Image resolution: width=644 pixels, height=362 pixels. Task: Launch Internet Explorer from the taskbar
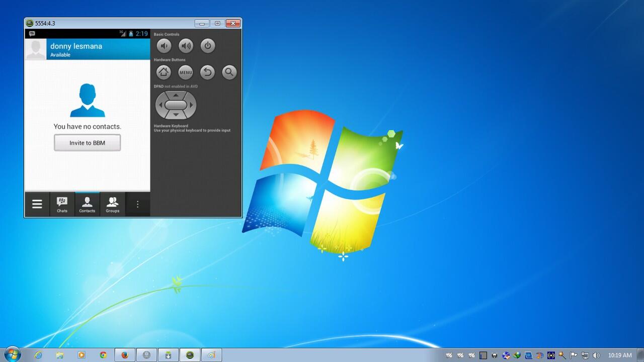coord(38,355)
